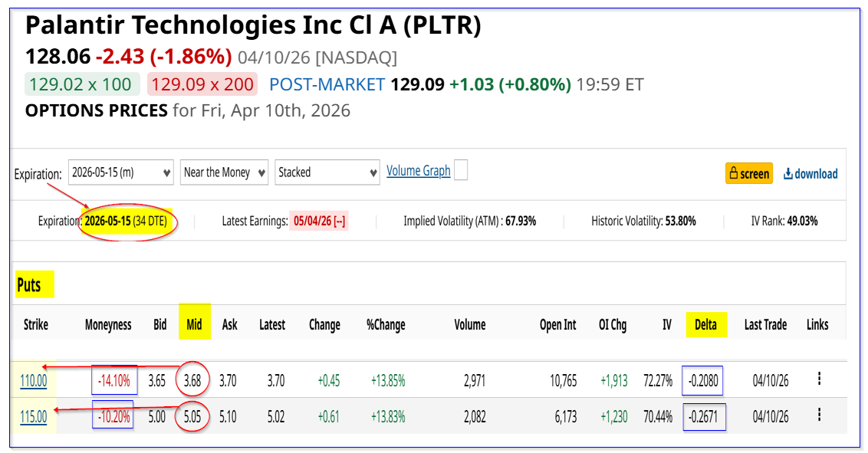Sort by the Delta column header

(705, 324)
